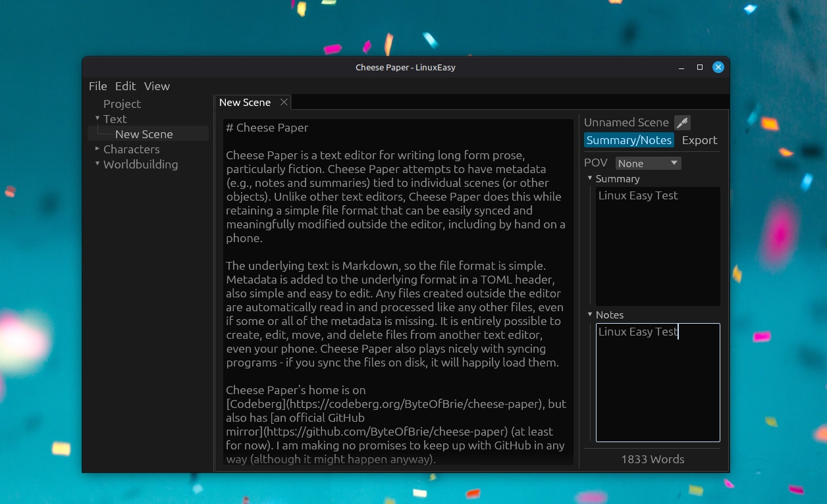827x504 pixels.
Task: Click the 1833 Words counter
Action: point(653,459)
